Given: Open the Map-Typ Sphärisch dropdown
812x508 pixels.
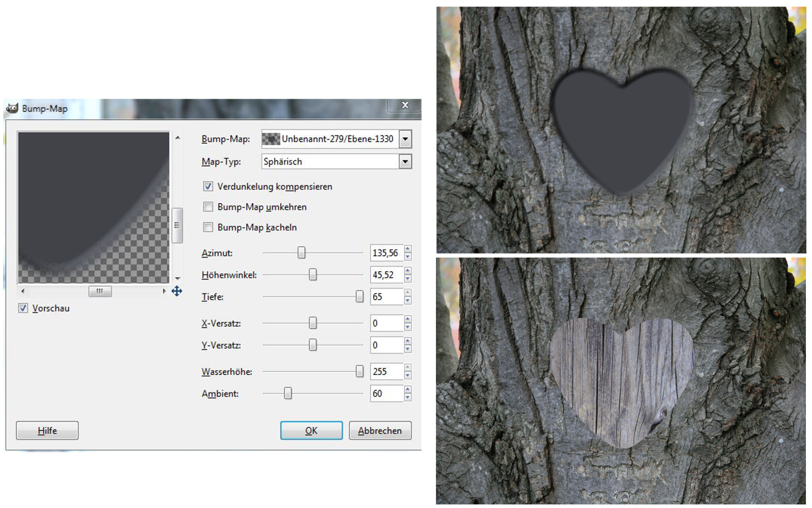Looking at the screenshot, I should (x=405, y=162).
